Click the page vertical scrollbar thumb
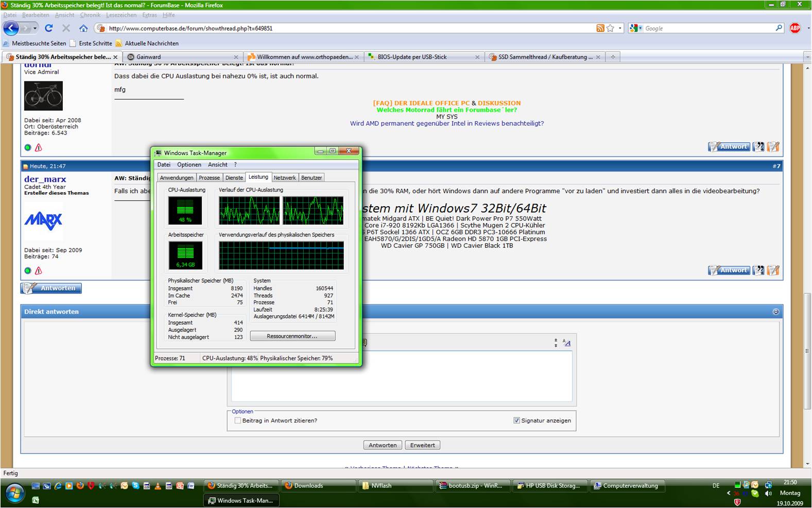This screenshot has width=812, height=508. [807, 351]
